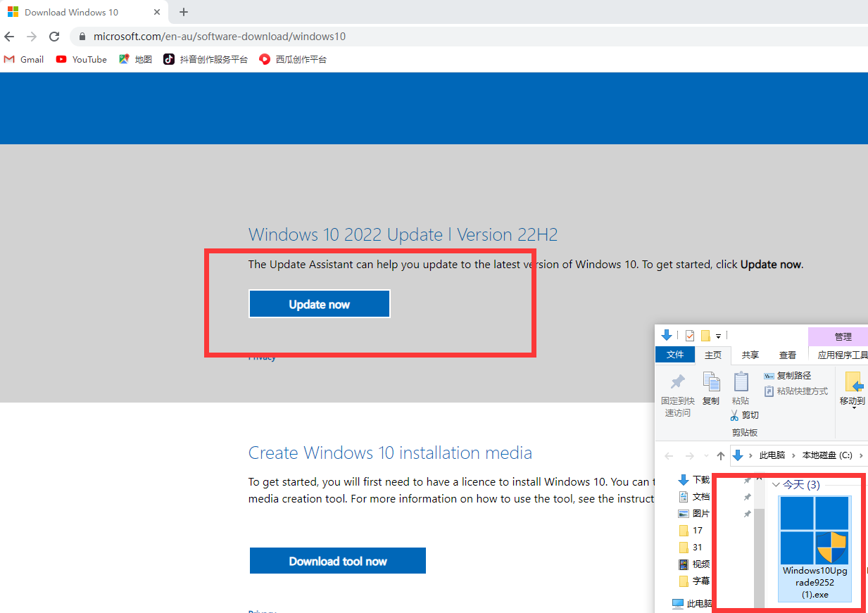Click the browser address bar URL
The width and height of the screenshot is (868, 613).
[x=219, y=37]
